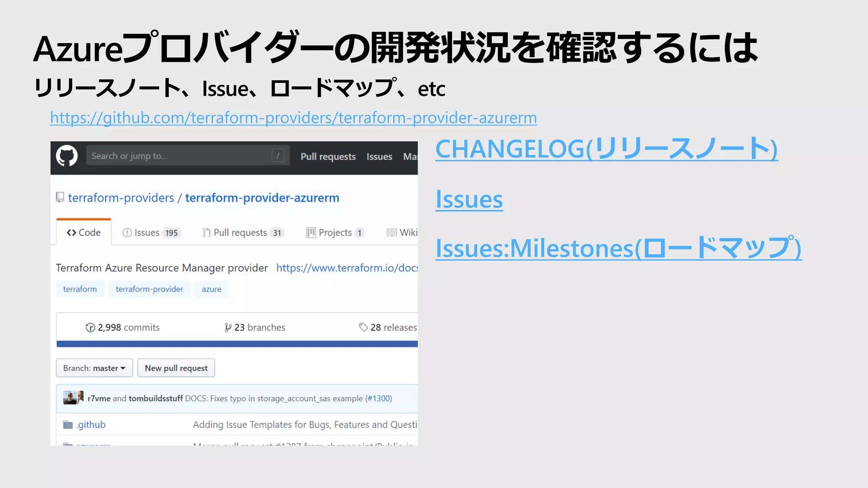This screenshot has height=488, width=868.
Task: Open the DOCS: Fixes typo commit message
Action: [274, 398]
